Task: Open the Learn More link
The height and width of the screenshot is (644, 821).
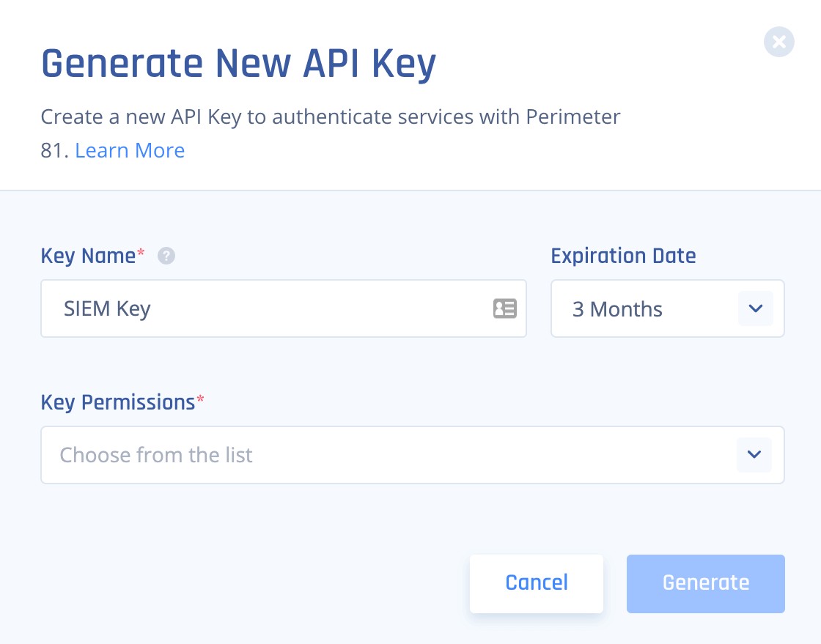Action: pyautogui.click(x=130, y=151)
